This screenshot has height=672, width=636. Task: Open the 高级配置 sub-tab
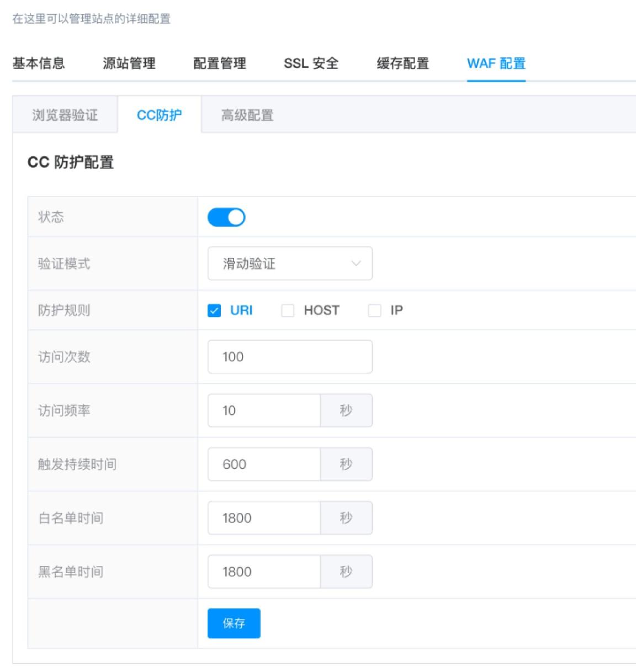(248, 115)
